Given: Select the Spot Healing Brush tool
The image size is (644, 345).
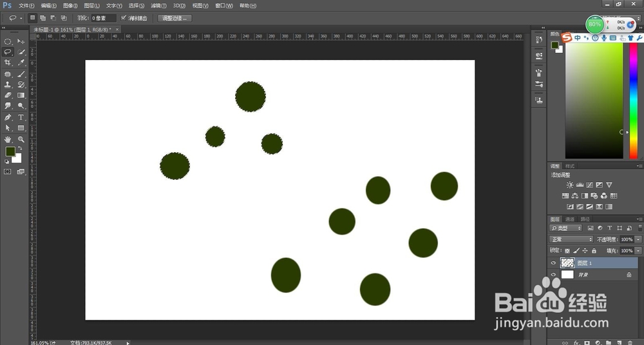Looking at the screenshot, I should coord(7,74).
